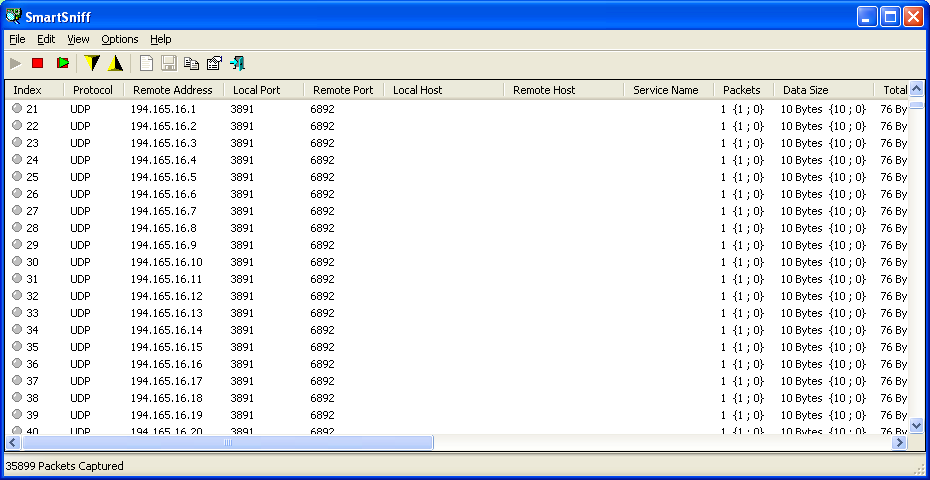Screen dimensions: 930x480
Task: Click the exit door icon
Action: pos(238,63)
